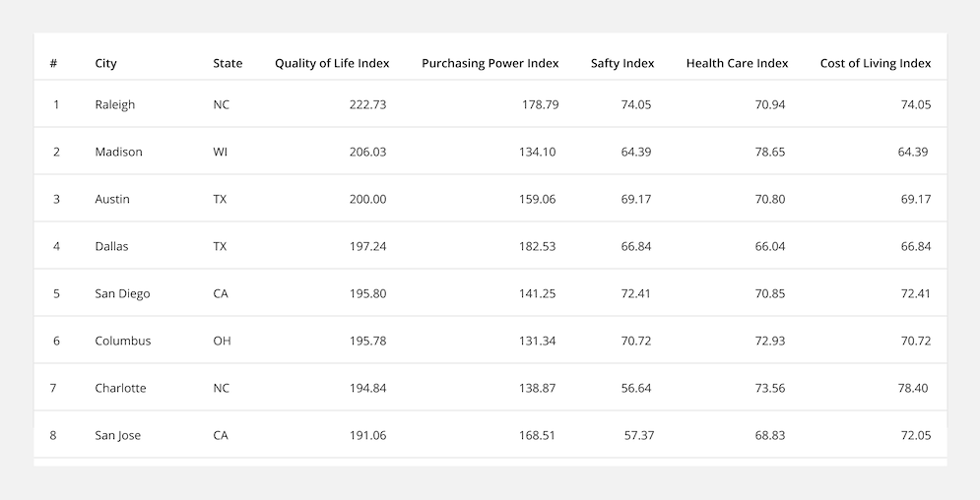Select Dallas Purchasing Power value 182.53

(537, 247)
